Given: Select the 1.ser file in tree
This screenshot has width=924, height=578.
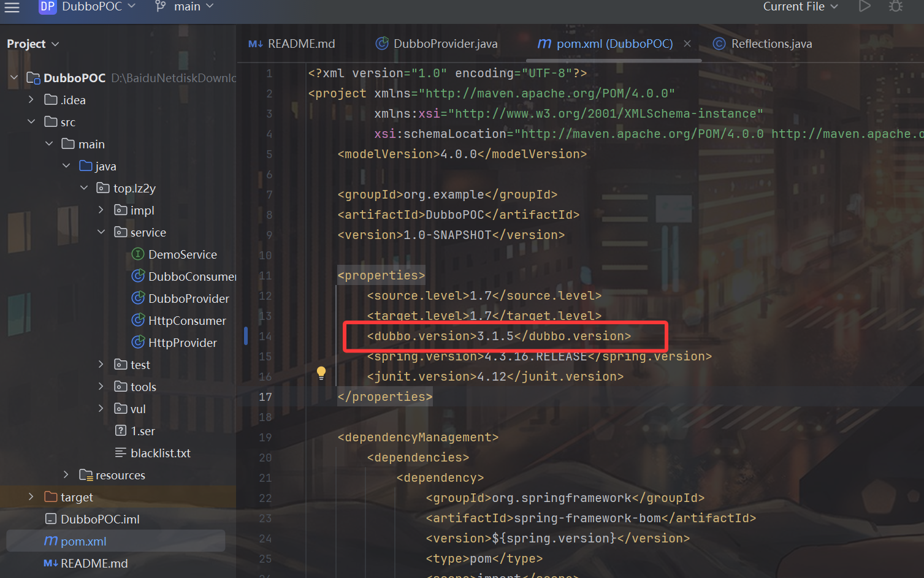Looking at the screenshot, I should [x=142, y=431].
